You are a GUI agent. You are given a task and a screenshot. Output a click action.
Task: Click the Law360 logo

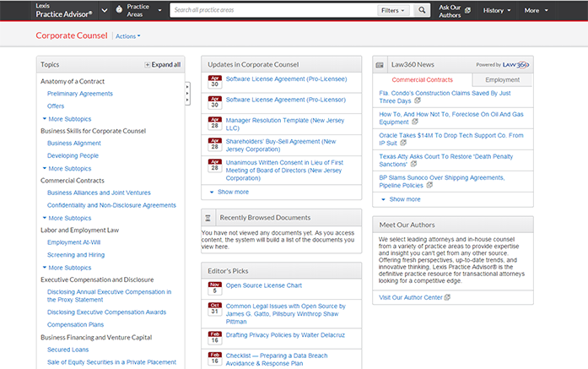515,64
